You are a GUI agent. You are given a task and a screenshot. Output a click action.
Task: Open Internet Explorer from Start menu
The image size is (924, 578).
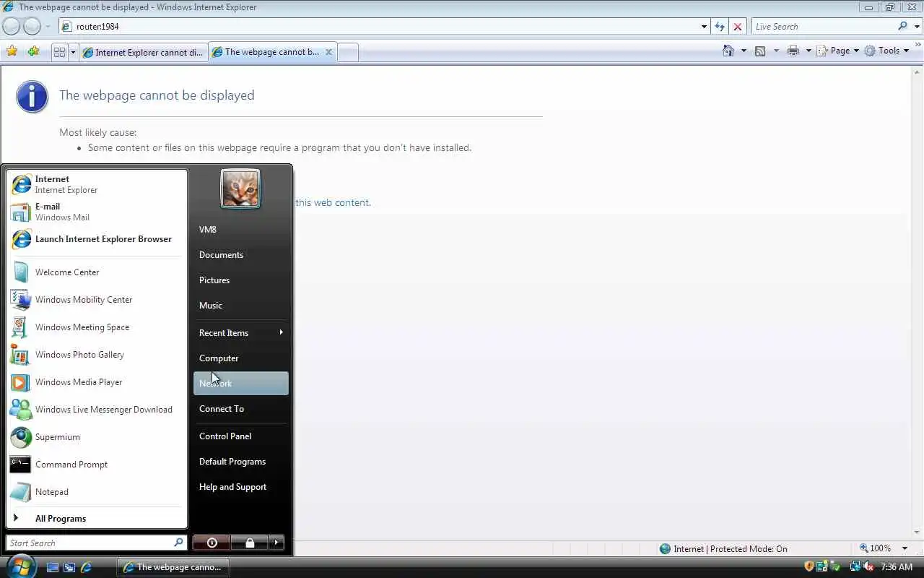pos(97,184)
